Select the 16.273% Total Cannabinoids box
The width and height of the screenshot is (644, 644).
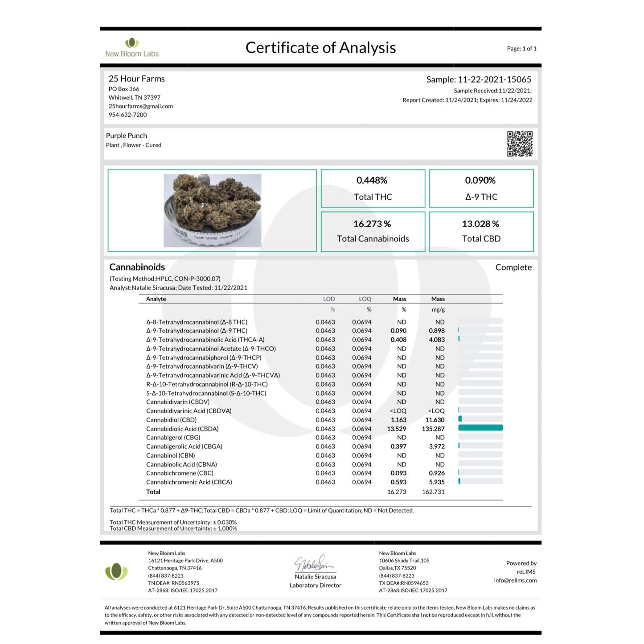373,231
